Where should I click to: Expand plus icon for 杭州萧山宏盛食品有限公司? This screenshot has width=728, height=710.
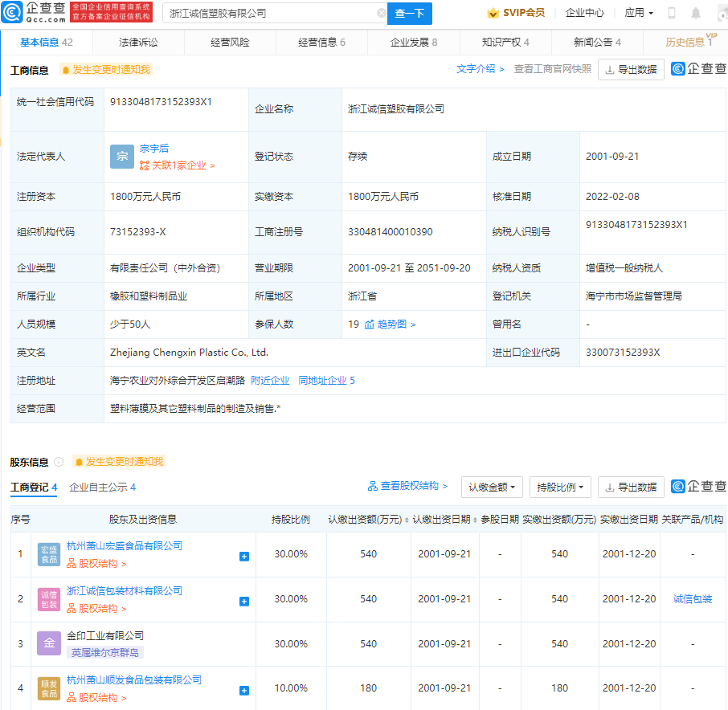tap(244, 557)
